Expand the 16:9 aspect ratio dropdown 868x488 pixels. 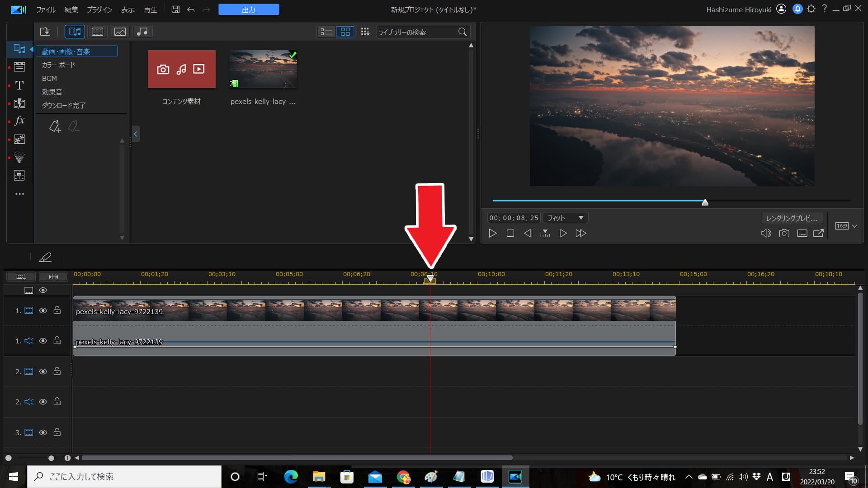pyautogui.click(x=854, y=226)
